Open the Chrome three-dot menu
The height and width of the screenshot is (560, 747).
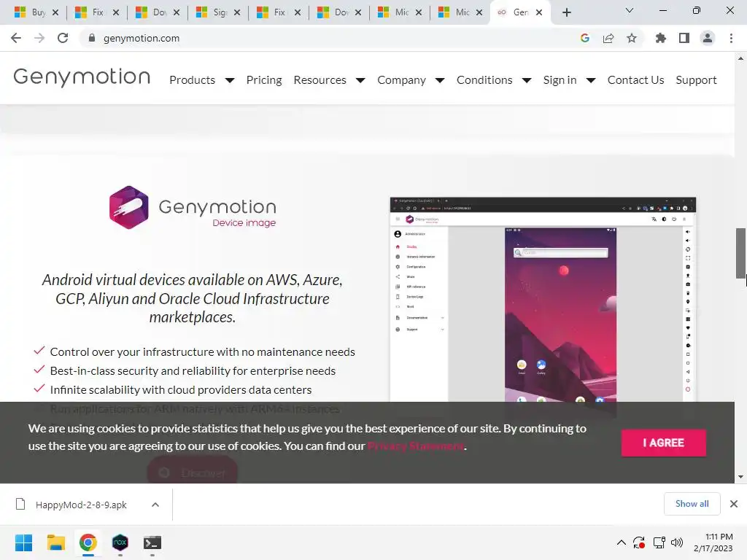(x=731, y=38)
